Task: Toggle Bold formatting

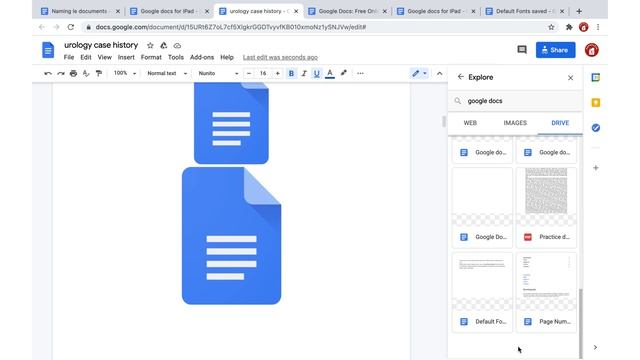Action: (x=291, y=73)
